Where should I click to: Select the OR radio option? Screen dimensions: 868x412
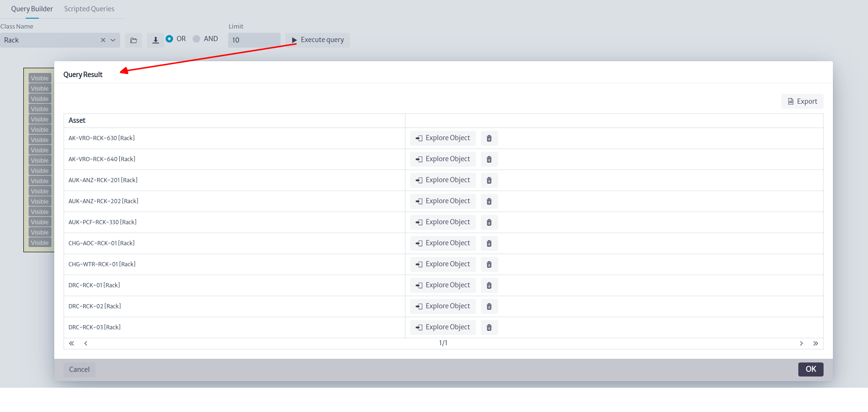169,39
